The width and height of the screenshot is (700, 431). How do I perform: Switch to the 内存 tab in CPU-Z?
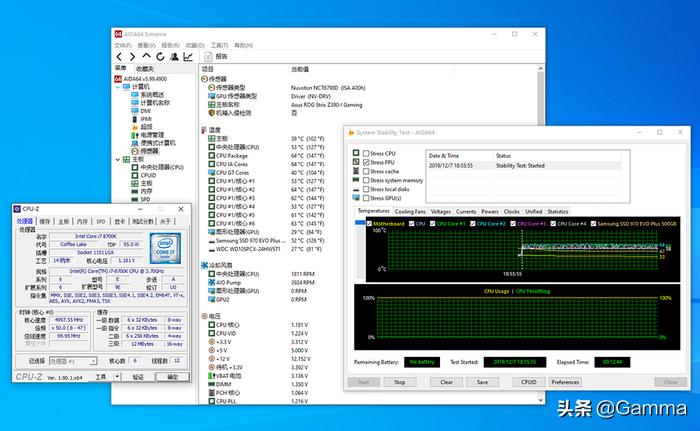(82, 221)
